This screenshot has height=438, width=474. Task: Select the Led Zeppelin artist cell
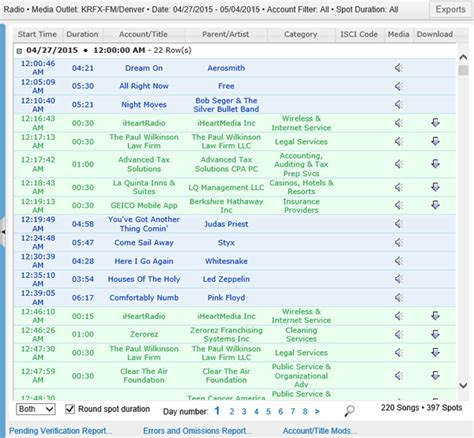(226, 279)
